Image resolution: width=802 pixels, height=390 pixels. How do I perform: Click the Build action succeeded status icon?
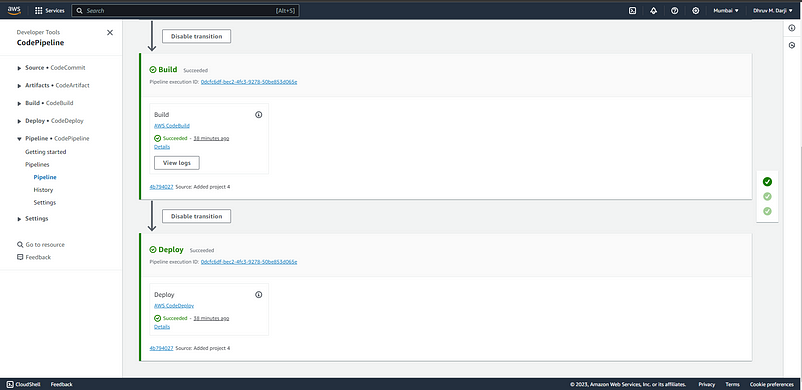158,138
